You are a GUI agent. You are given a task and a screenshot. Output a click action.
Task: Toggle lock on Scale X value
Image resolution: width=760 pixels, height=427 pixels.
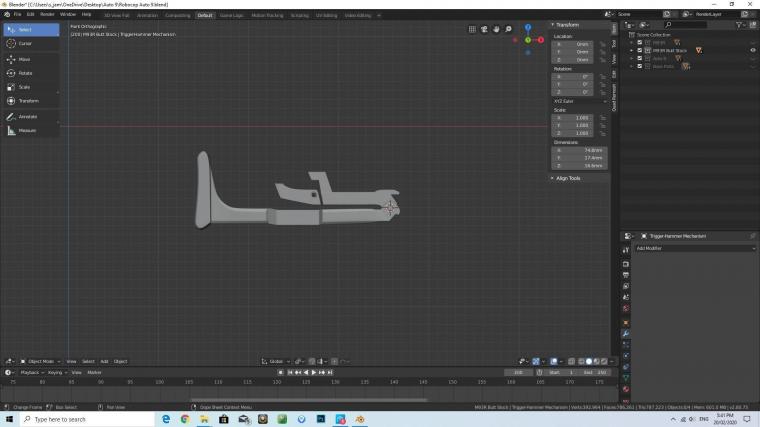603,118
